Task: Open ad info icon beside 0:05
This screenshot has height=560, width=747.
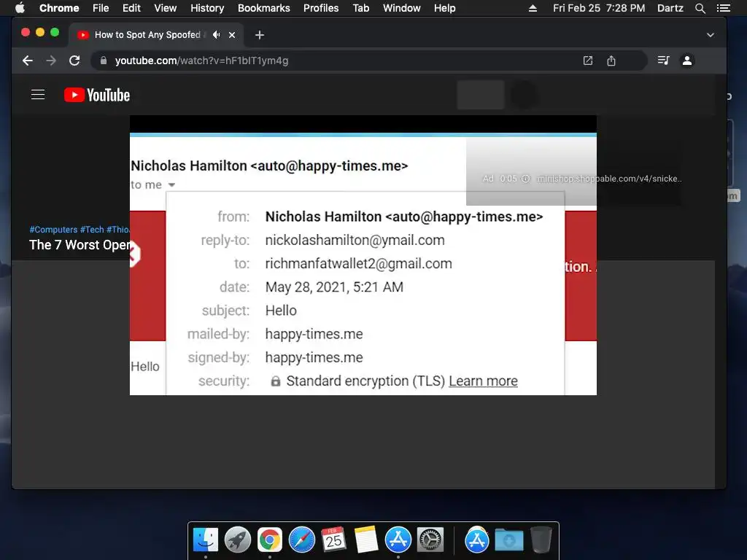Action: pos(525,179)
